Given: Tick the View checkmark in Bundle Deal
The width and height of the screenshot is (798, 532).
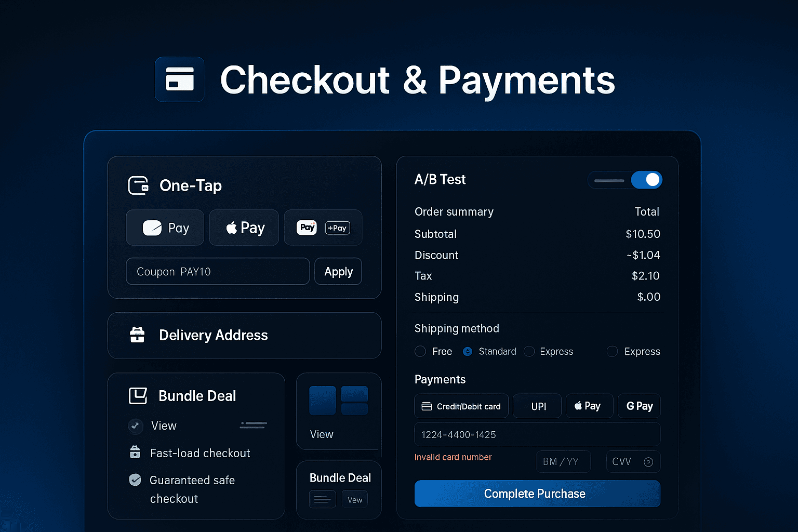Looking at the screenshot, I should point(135,426).
